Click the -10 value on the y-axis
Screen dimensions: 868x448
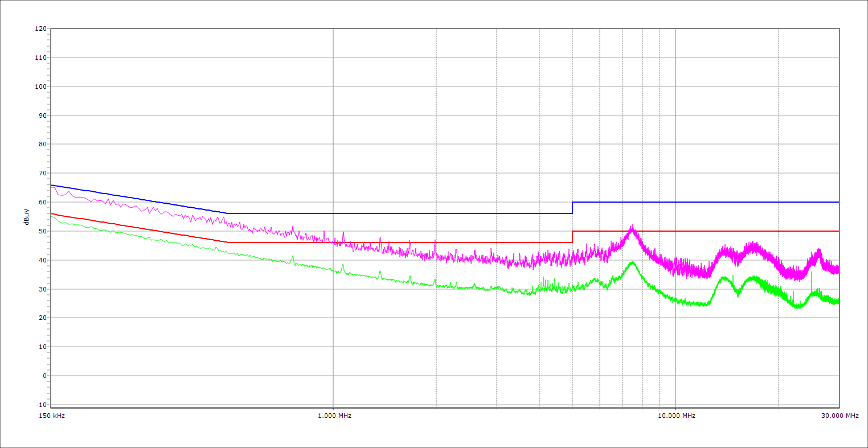coord(40,405)
